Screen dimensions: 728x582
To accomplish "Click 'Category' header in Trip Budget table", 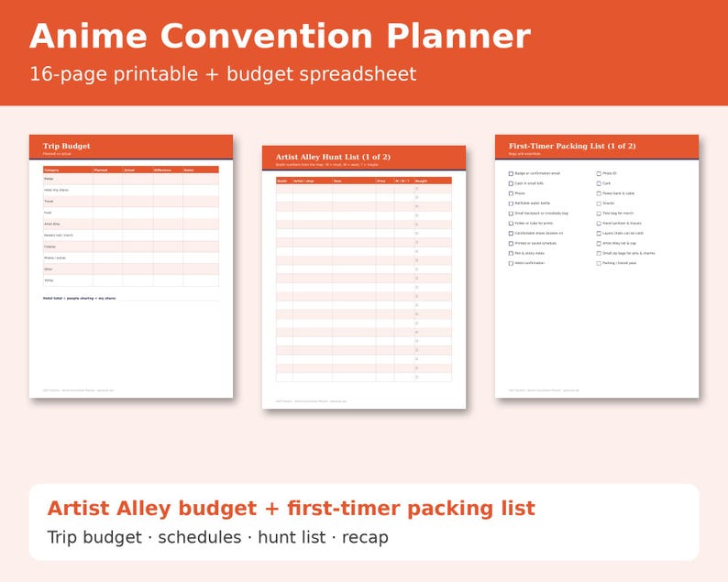I will click(68, 170).
